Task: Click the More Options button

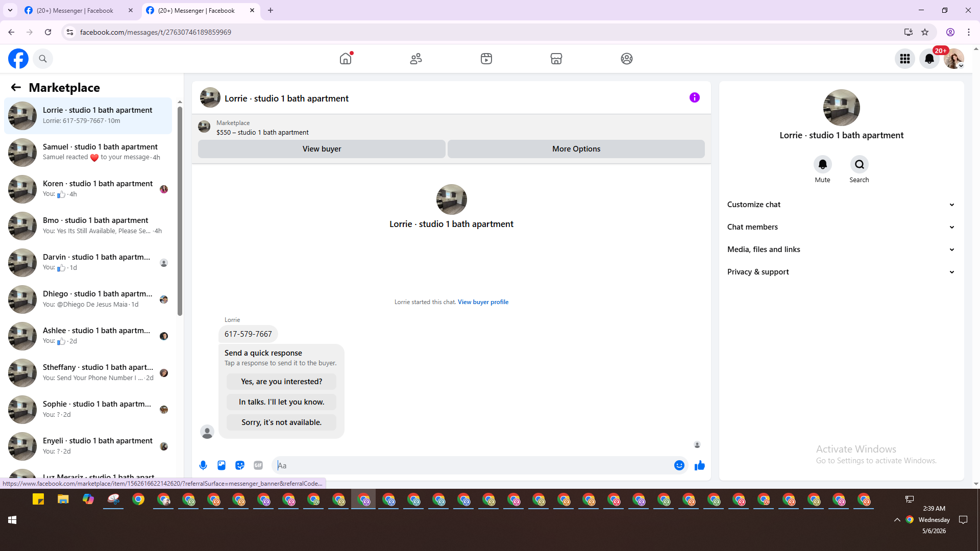Action: coord(576,149)
